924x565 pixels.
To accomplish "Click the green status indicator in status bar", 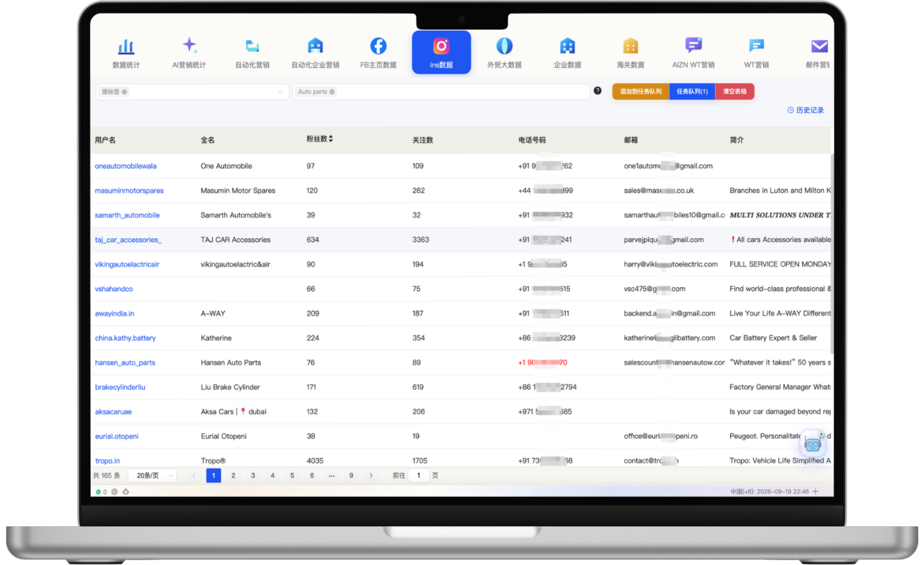I will point(98,492).
